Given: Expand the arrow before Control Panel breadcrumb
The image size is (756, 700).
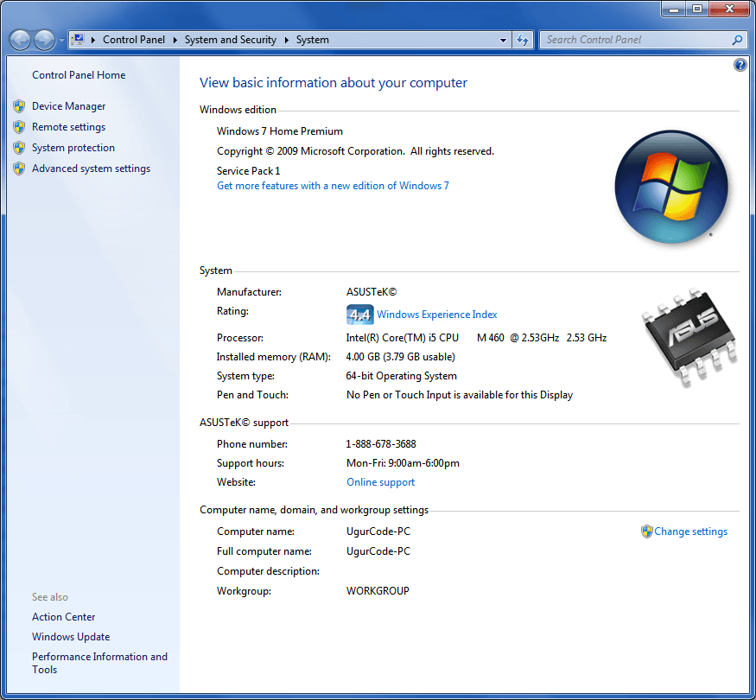Looking at the screenshot, I should (x=93, y=40).
